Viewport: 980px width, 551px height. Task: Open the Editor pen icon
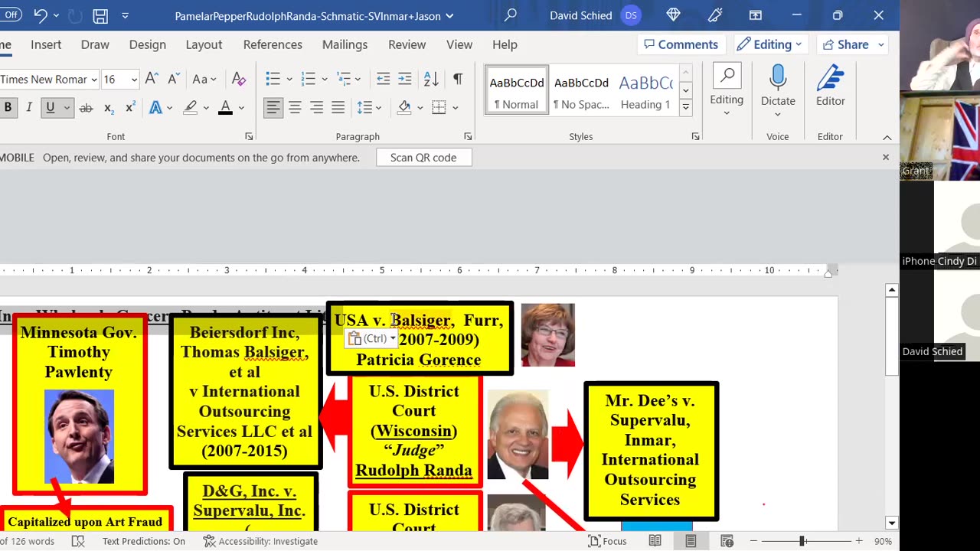point(830,77)
